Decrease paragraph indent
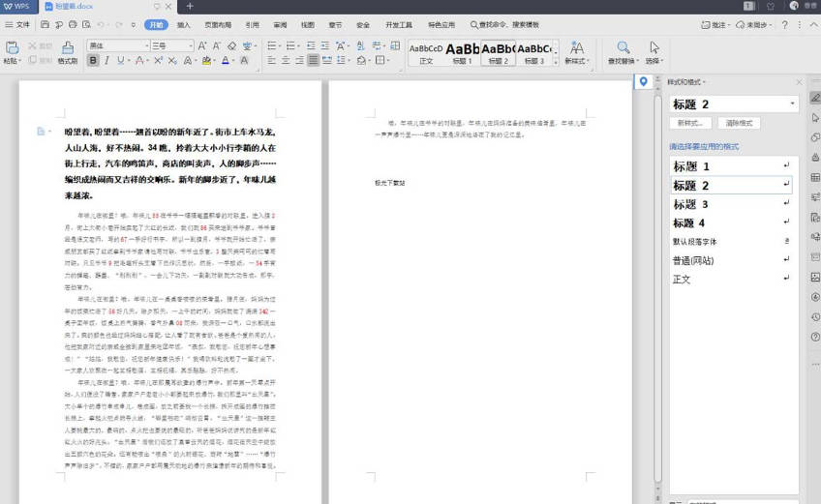 311,46
